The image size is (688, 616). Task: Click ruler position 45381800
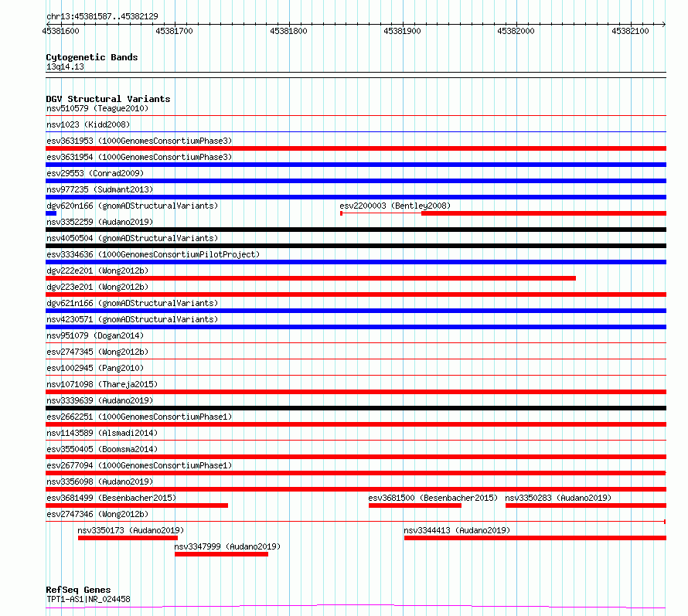coord(288,31)
